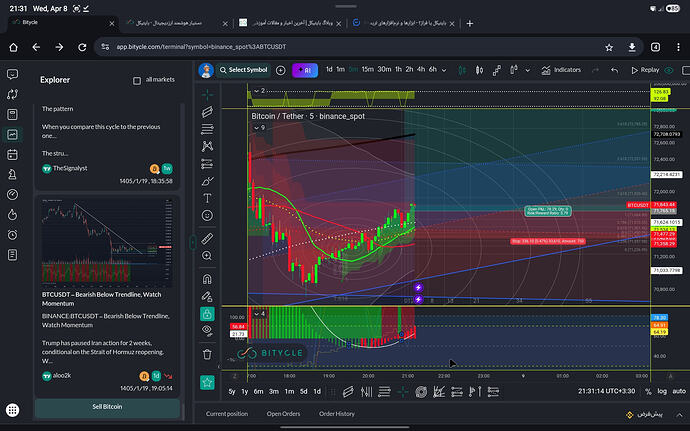Reload the page in the browser
This screenshot has height=431, width=690.
(82, 47)
